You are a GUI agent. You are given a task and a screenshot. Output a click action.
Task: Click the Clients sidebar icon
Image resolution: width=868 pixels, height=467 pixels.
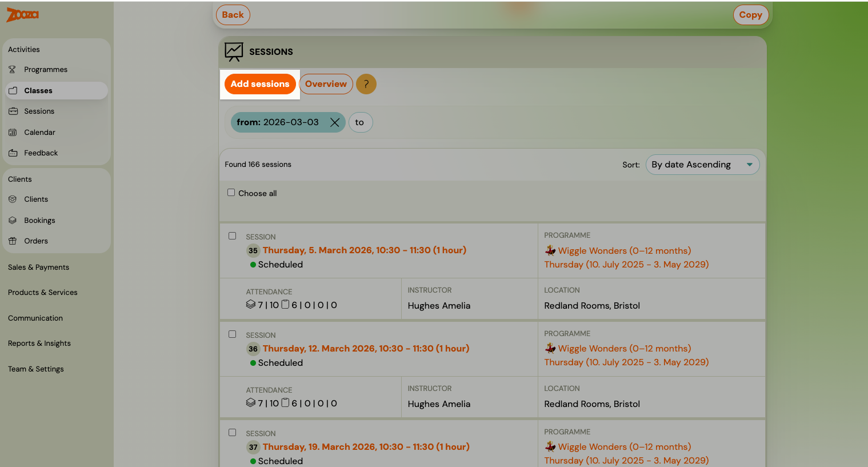tap(13, 199)
